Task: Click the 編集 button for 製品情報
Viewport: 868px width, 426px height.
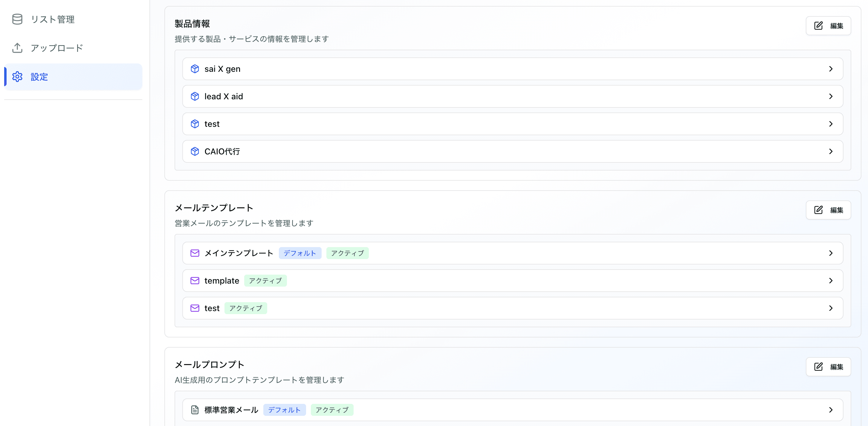Action: (829, 25)
